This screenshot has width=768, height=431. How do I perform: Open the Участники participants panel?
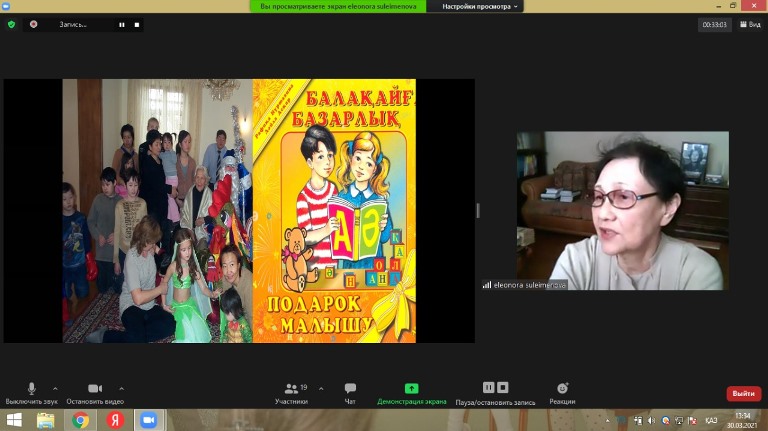pos(291,394)
